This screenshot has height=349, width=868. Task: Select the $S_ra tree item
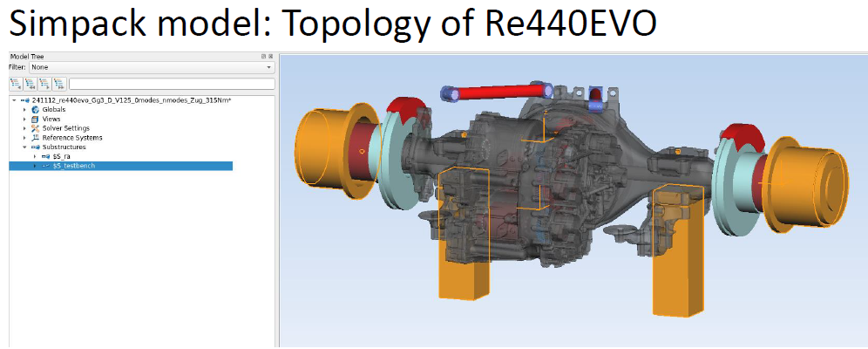point(61,157)
